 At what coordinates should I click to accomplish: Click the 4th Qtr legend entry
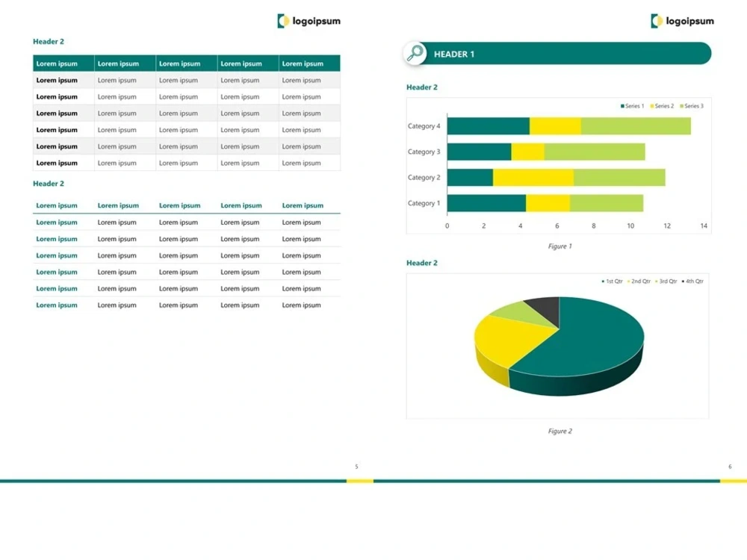(692, 281)
